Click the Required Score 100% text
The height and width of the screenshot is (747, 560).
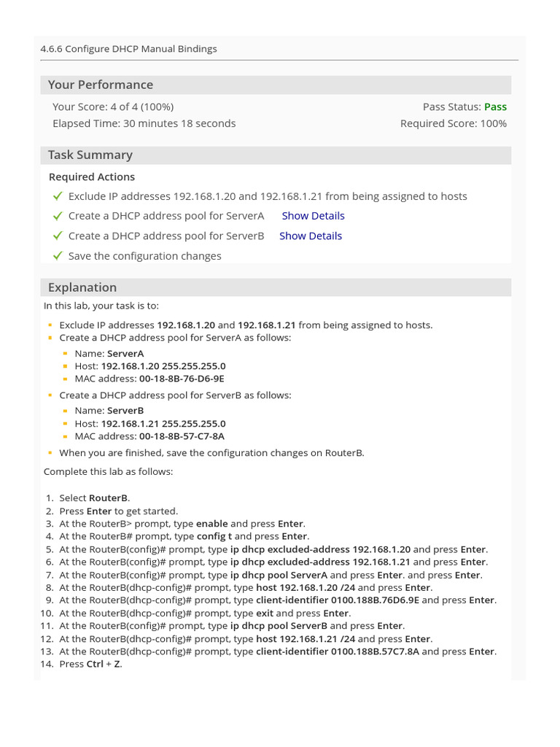coord(453,123)
